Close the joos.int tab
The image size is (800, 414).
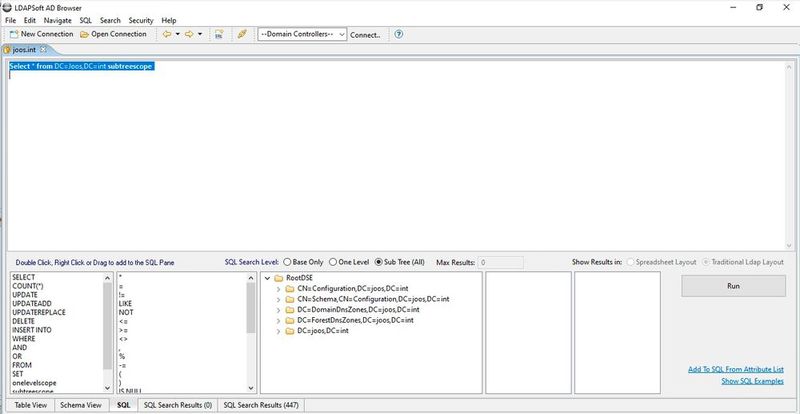coord(43,50)
